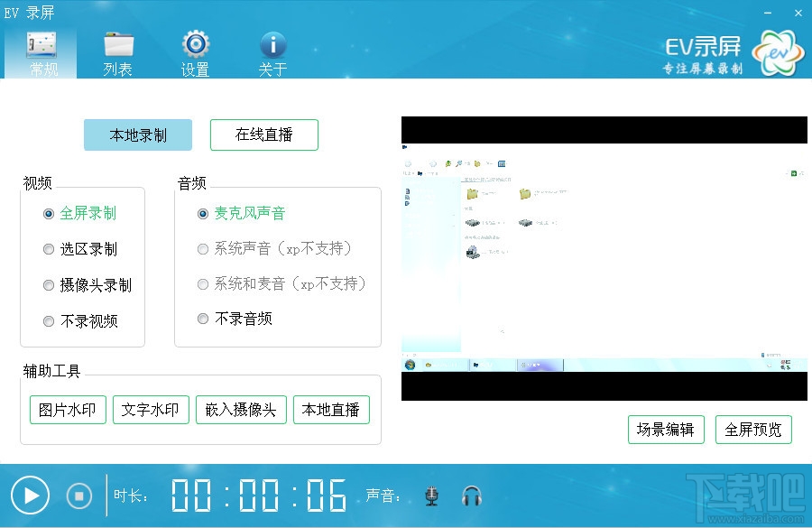This screenshot has height=528, width=812.
Task: Click 图片水印 image watermark button
Action: tap(68, 410)
